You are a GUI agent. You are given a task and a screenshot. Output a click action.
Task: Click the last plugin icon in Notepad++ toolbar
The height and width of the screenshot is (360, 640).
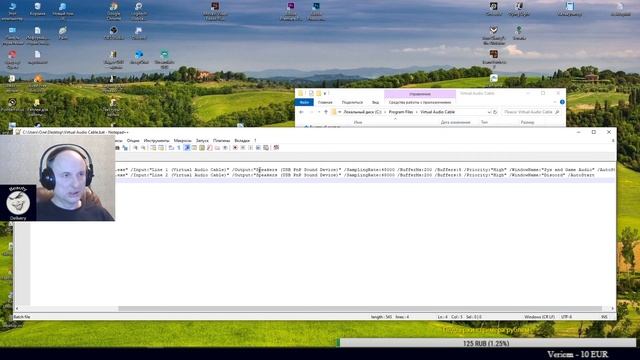[x=276, y=148]
